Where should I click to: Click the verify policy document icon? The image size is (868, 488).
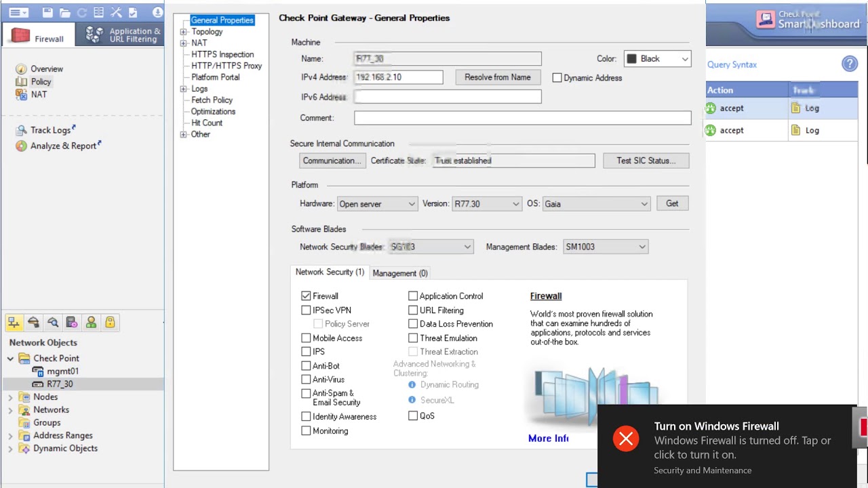pyautogui.click(x=133, y=12)
